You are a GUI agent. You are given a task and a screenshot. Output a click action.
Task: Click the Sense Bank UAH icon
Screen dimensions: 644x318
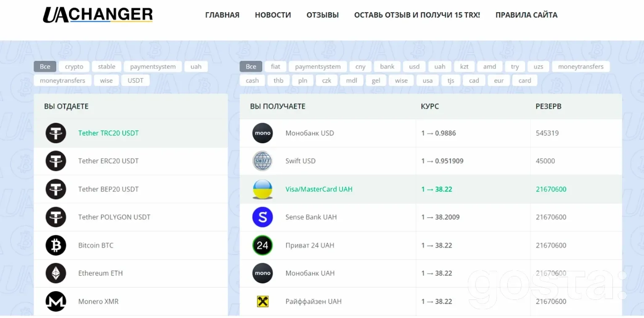[263, 217]
